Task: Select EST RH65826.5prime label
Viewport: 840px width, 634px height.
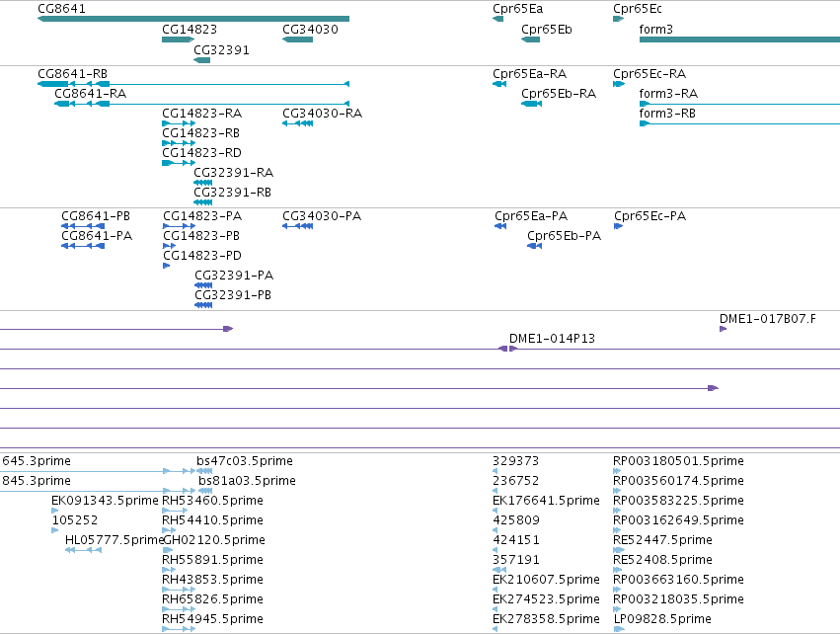Action: (x=212, y=599)
